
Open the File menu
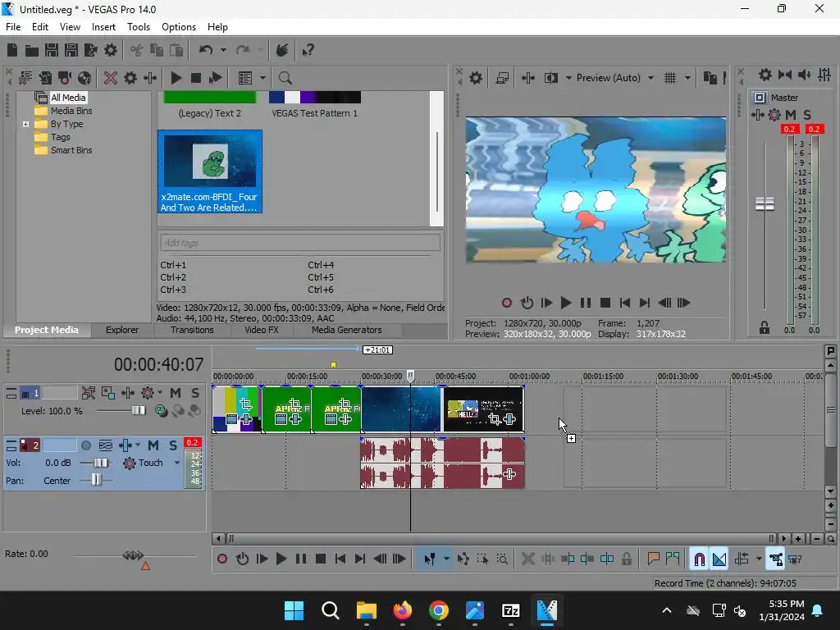coord(13,27)
